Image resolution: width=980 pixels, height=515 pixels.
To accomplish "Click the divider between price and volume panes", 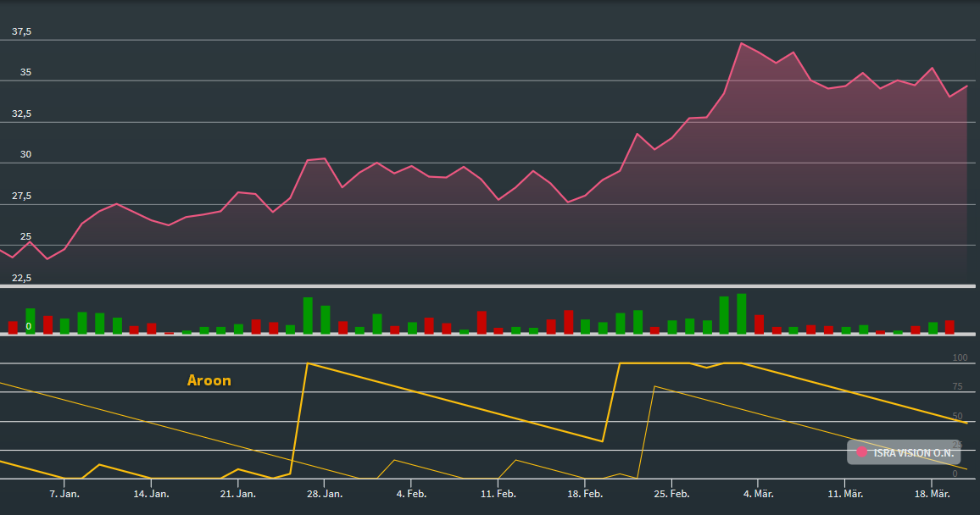I will coord(490,286).
